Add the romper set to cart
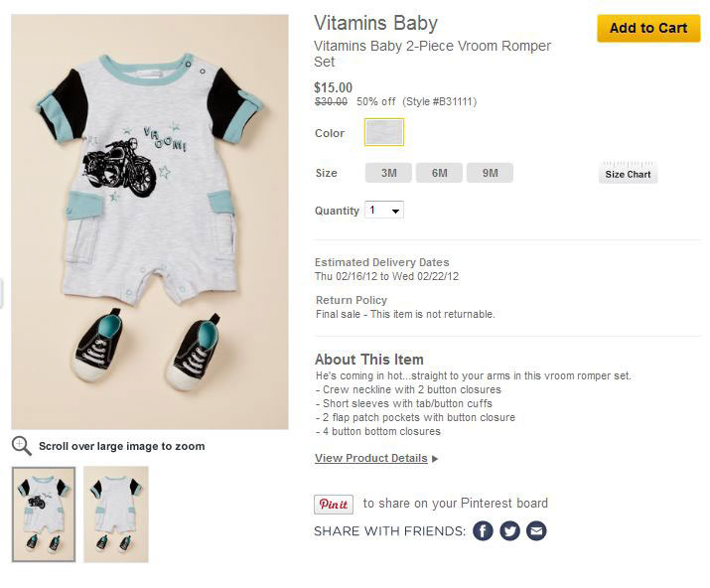The height and width of the screenshot is (588, 710). coord(647,28)
